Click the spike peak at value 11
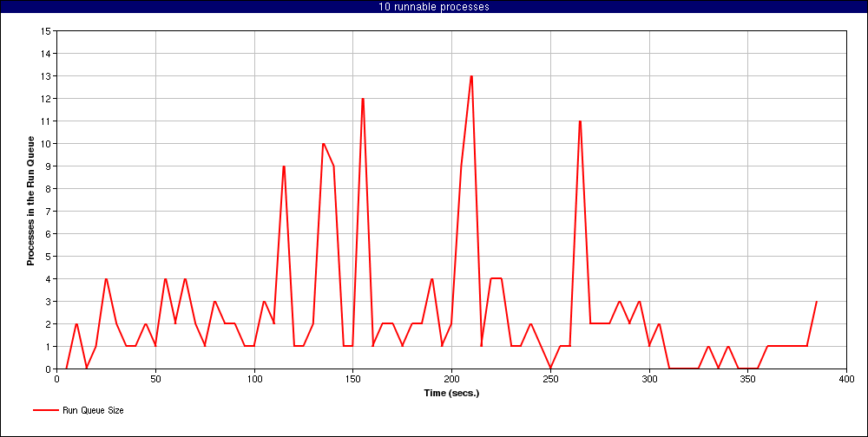868x437 pixels. coord(580,121)
